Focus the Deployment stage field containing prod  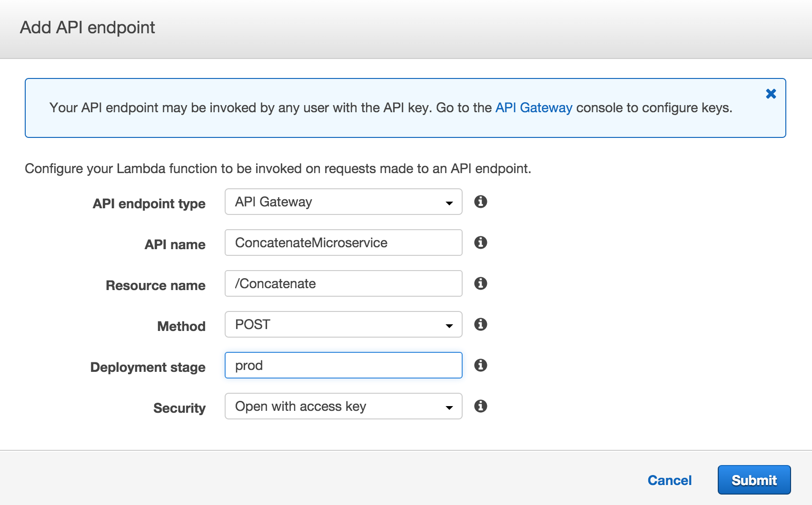(x=343, y=365)
